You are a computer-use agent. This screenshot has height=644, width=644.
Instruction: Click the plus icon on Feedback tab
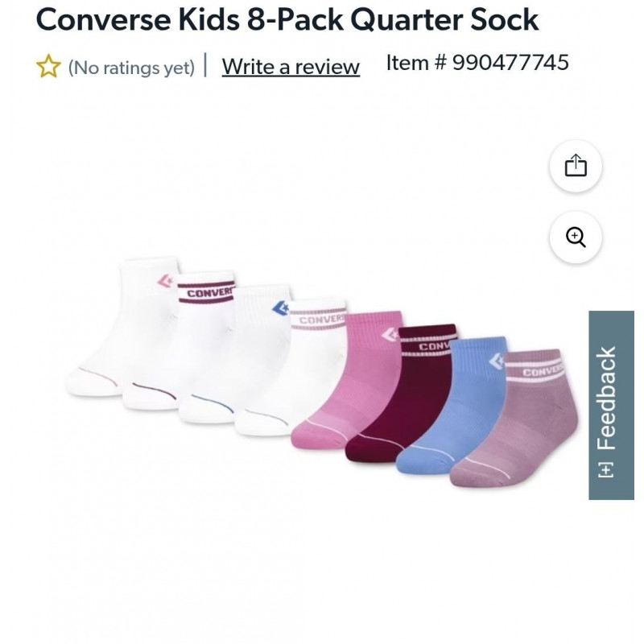606,469
